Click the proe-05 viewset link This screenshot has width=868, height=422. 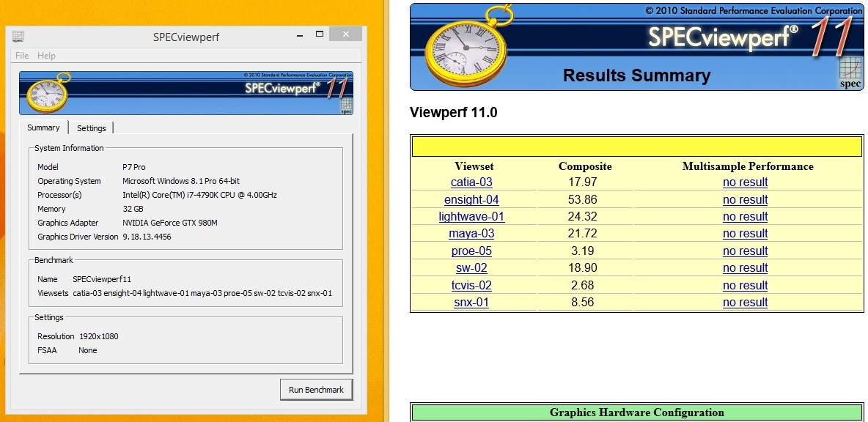pyautogui.click(x=471, y=251)
